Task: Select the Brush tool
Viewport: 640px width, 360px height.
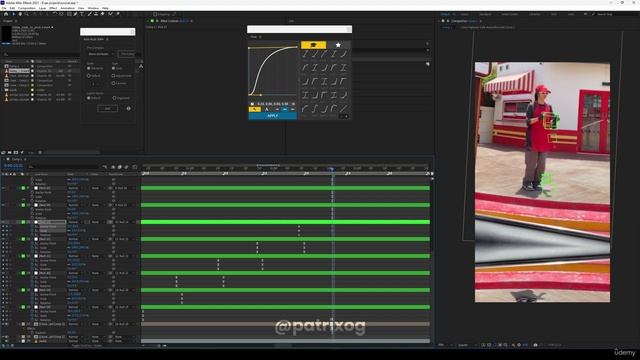Action: point(89,14)
